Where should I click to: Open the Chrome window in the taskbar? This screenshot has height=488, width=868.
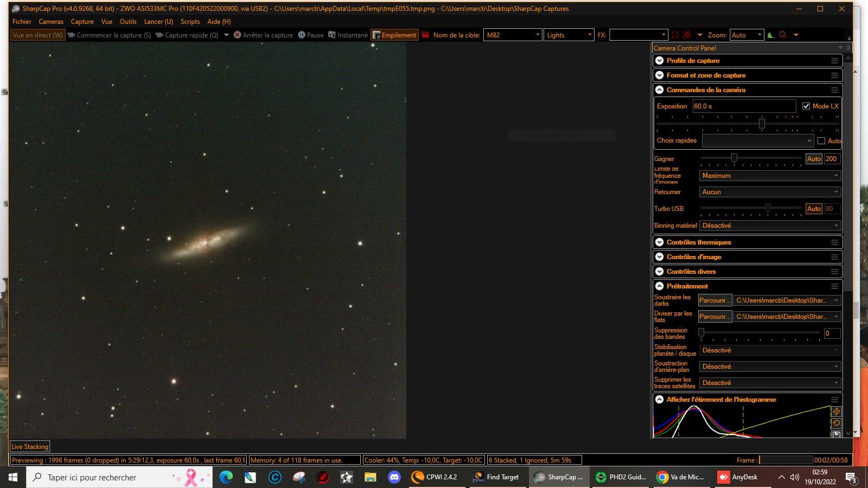(x=680, y=477)
